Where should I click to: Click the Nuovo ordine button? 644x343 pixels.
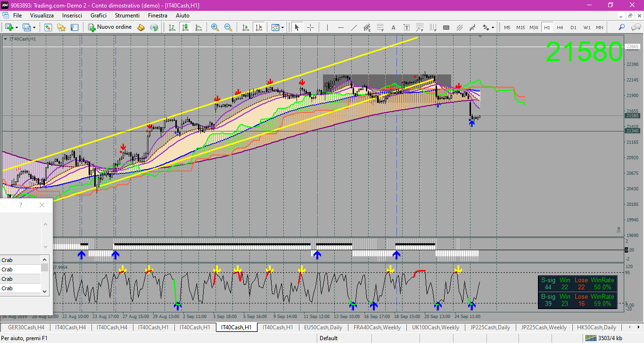tap(110, 27)
